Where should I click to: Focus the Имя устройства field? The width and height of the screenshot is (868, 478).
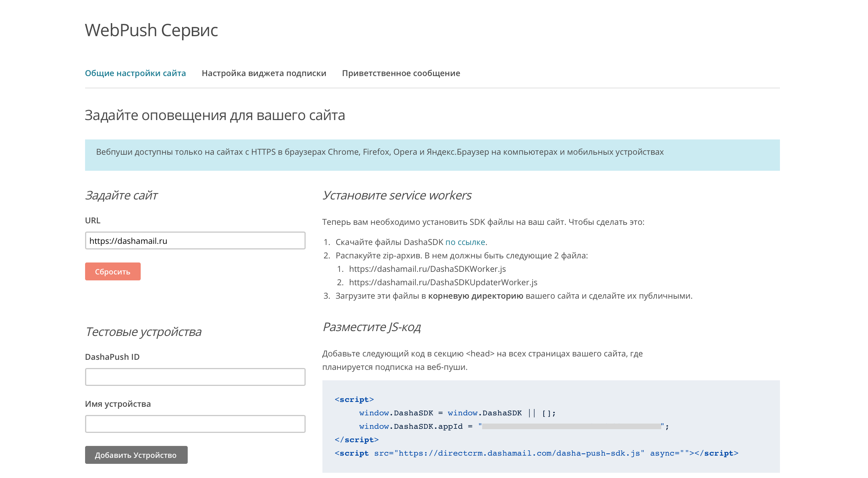195,424
